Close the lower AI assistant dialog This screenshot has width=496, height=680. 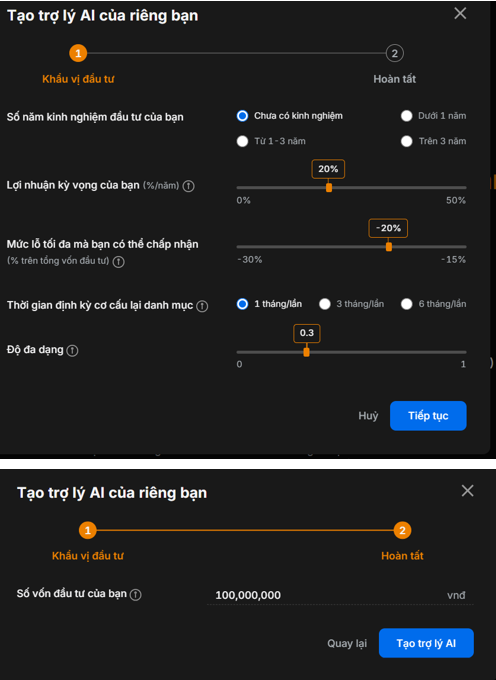click(x=467, y=491)
